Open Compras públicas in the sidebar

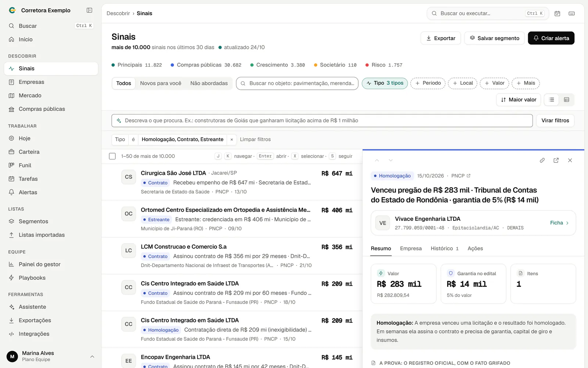51,109
